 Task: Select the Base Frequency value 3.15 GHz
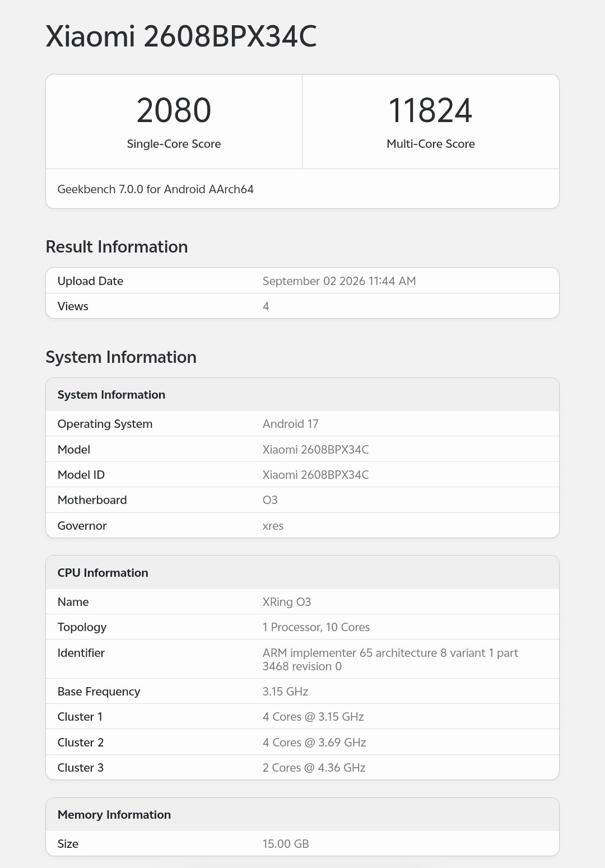pos(285,692)
